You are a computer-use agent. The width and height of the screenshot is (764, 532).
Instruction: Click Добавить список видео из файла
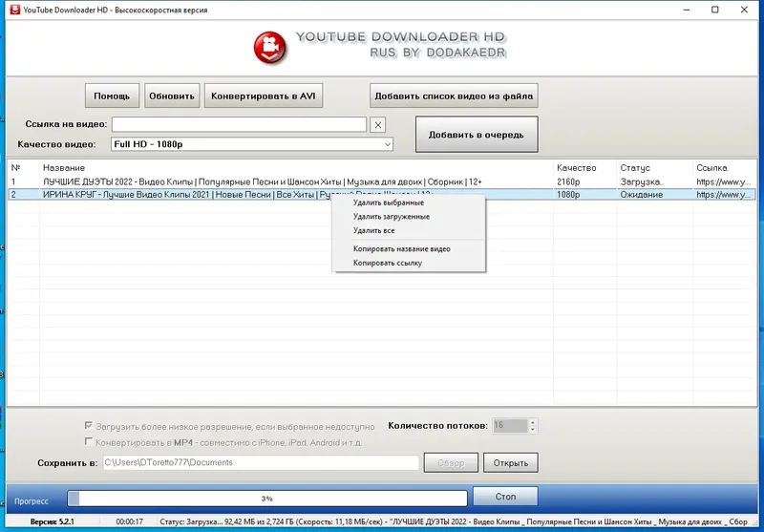(454, 96)
